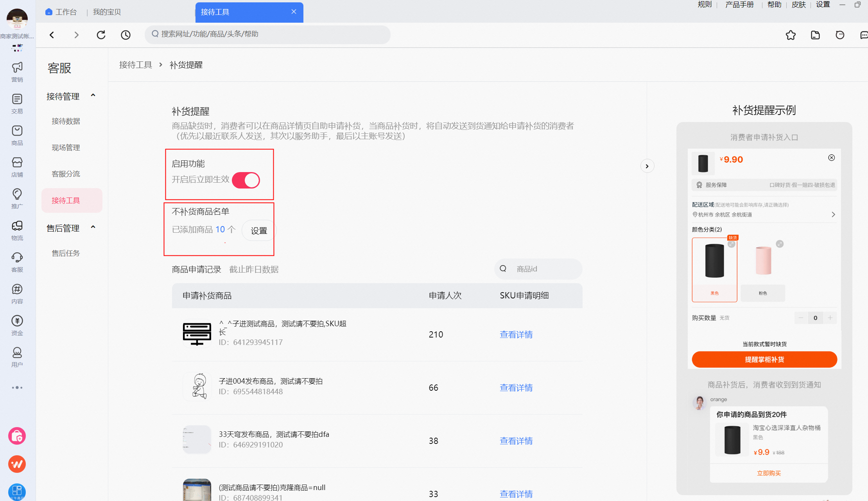Expand the 配送区域 delivery area arrow

point(833,214)
